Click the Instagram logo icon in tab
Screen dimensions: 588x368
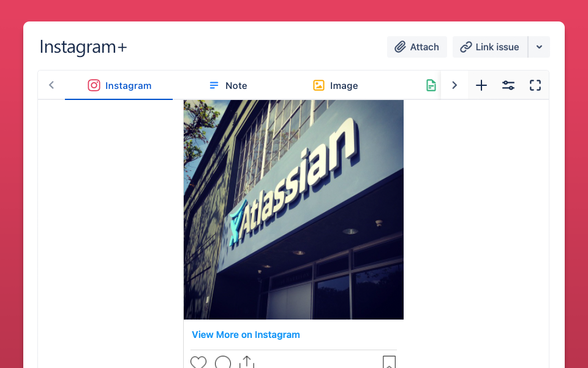tap(94, 85)
